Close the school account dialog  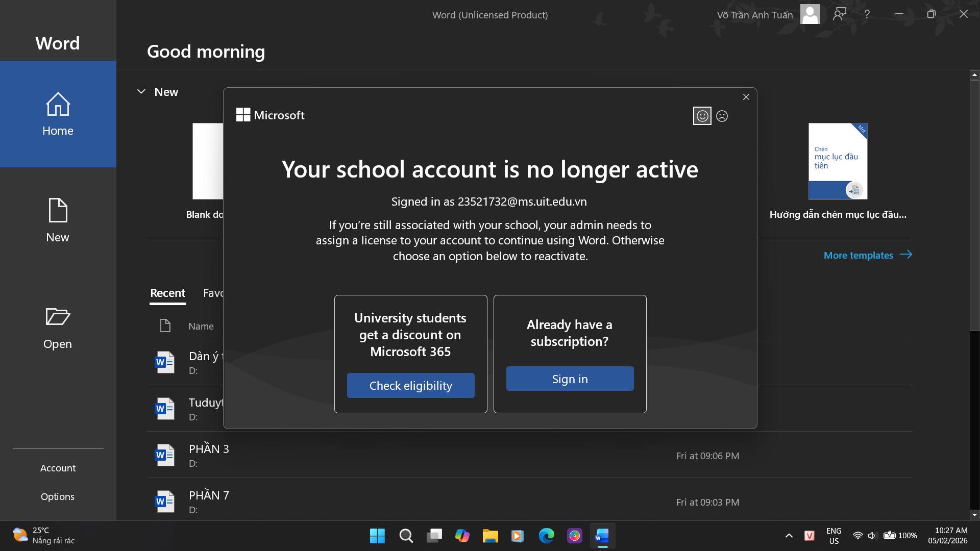pyautogui.click(x=746, y=97)
